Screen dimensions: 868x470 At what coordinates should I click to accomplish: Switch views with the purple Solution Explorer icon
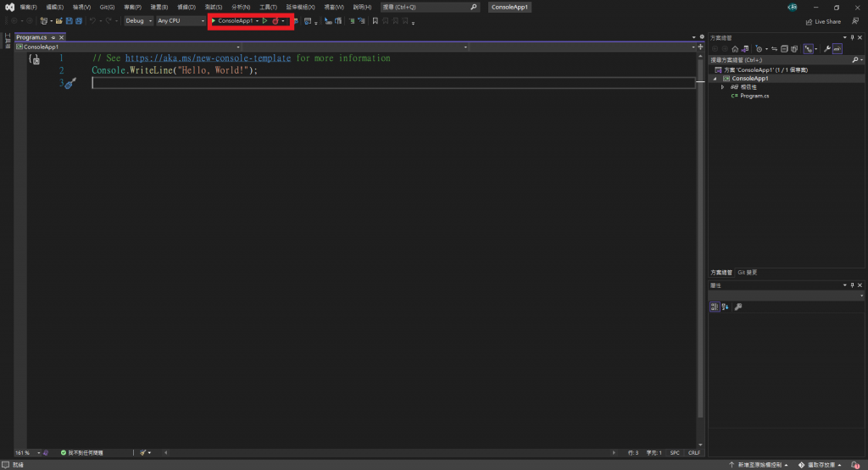tap(744, 48)
